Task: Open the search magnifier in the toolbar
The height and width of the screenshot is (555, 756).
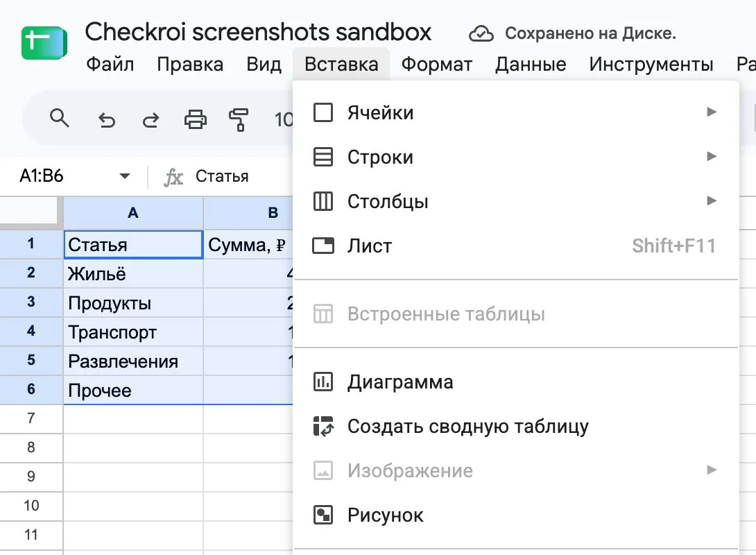Action: tap(60, 118)
